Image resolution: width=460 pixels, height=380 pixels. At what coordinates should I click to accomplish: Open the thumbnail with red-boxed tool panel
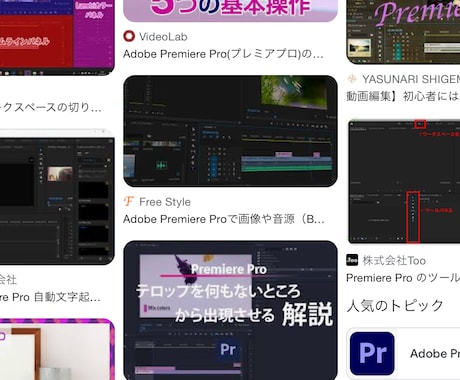(x=404, y=182)
